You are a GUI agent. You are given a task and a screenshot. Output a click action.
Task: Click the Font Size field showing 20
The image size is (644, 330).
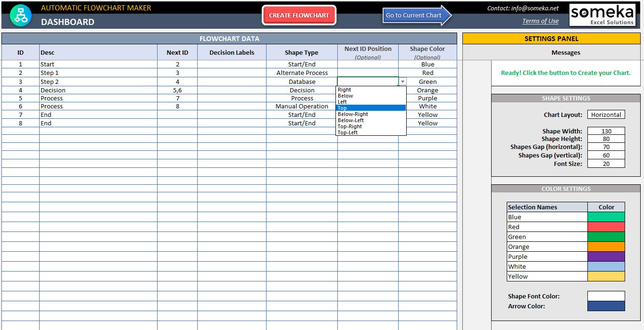606,163
